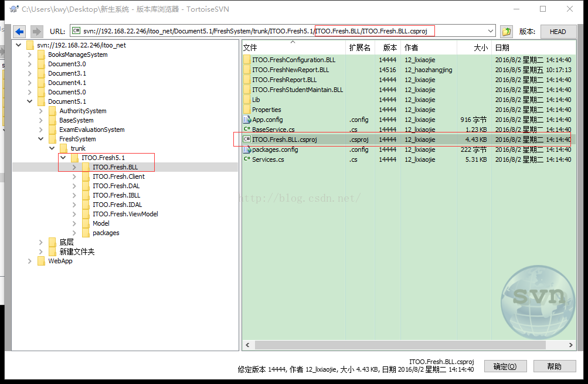Click the 916 字节 size cell

tap(473, 120)
